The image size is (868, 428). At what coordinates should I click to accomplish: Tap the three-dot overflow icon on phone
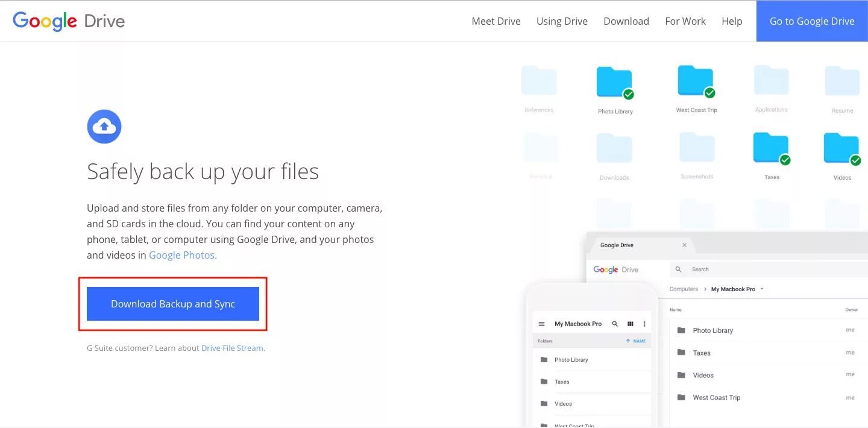point(644,324)
